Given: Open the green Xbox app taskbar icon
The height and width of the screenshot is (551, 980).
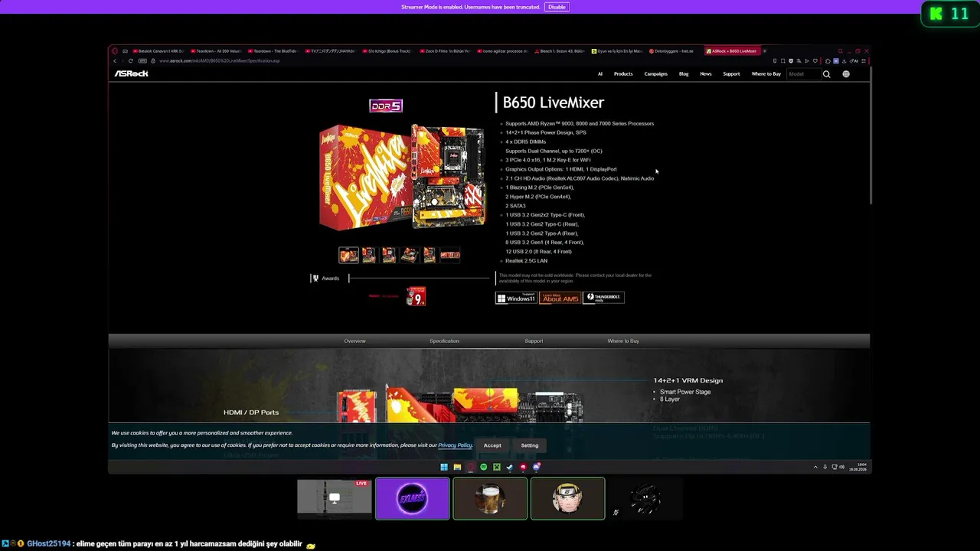Looking at the screenshot, I should [497, 467].
